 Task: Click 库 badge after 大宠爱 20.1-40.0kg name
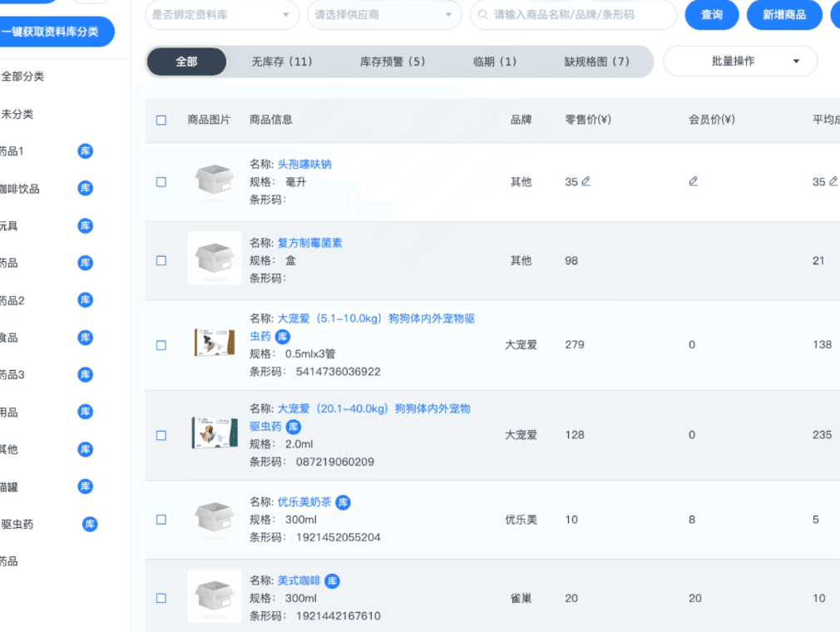(x=294, y=427)
